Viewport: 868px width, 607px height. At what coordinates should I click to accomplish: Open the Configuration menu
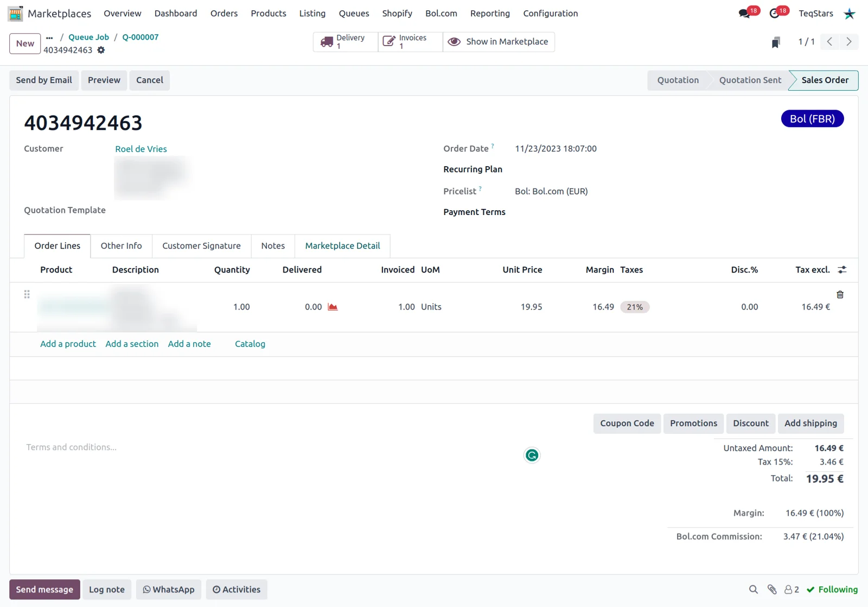pyautogui.click(x=551, y=14)
